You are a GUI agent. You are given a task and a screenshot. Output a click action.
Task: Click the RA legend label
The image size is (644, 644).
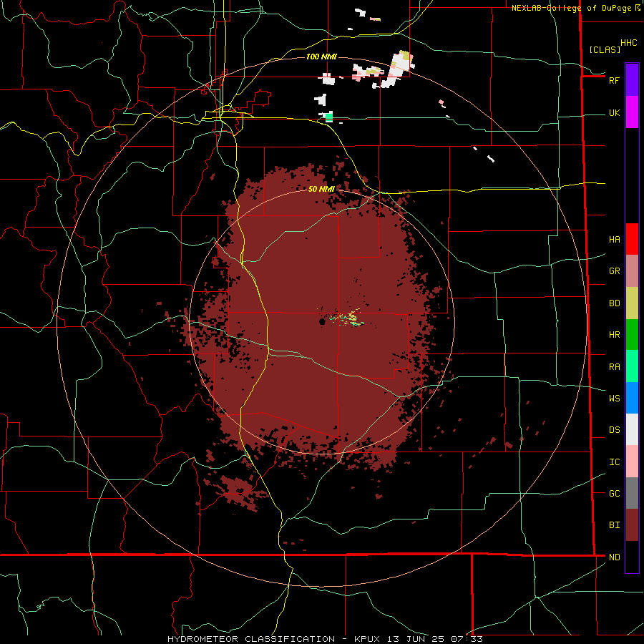[614, 367]
